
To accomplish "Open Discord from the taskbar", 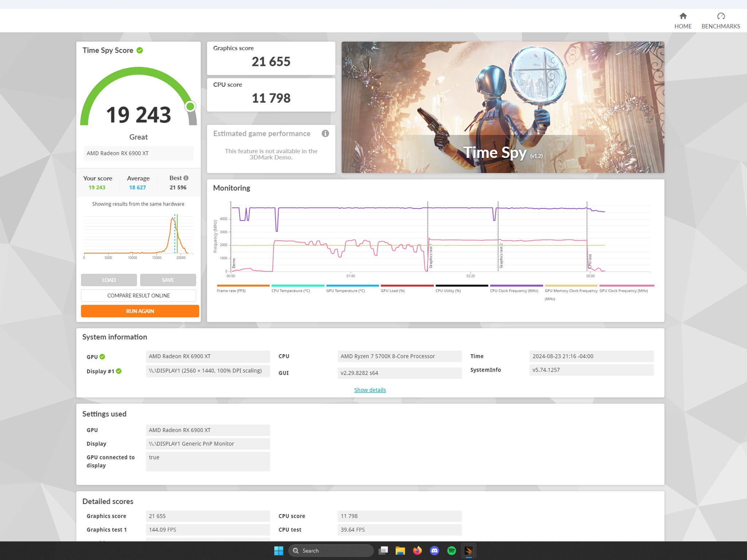I will coord(434,551).
